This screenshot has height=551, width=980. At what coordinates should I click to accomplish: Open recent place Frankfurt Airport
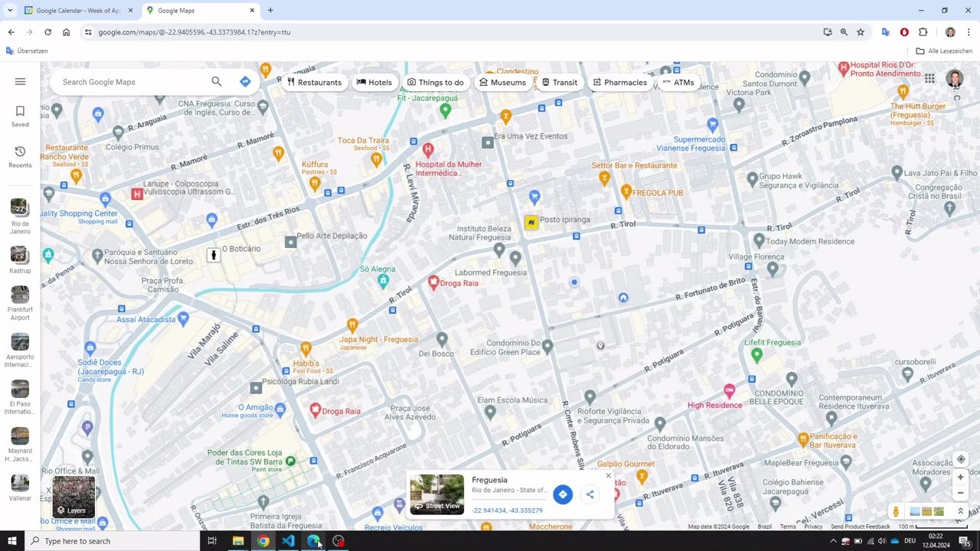pos(20,304)
